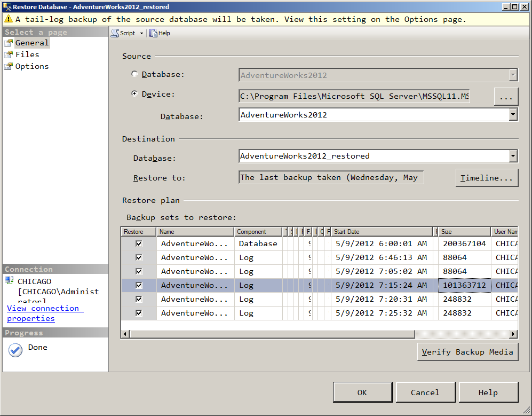This screenshot has height=416, width=532.
Task: Select the Database source radio button
Action: [134, 74]
